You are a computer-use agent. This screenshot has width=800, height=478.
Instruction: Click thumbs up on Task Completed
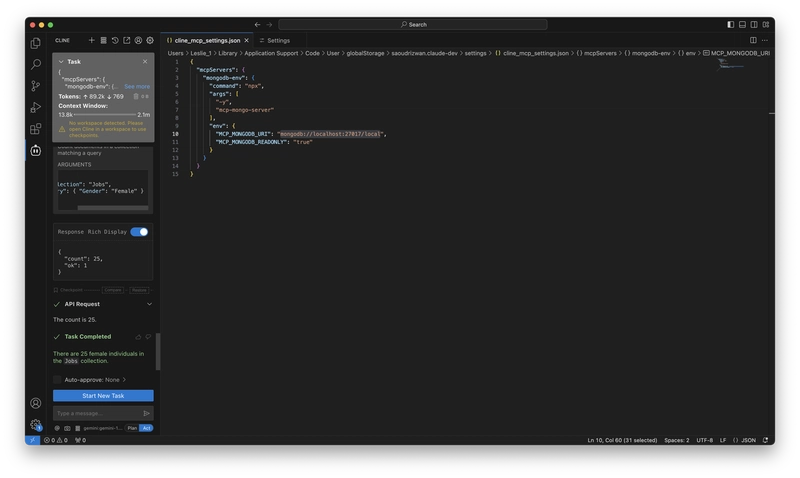click(x=138, y=337)
